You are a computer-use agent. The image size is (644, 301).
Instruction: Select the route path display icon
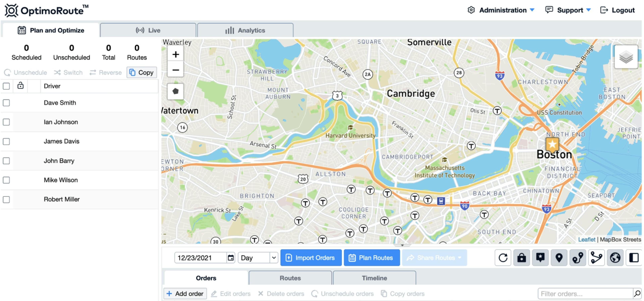(x=578, y=258)
